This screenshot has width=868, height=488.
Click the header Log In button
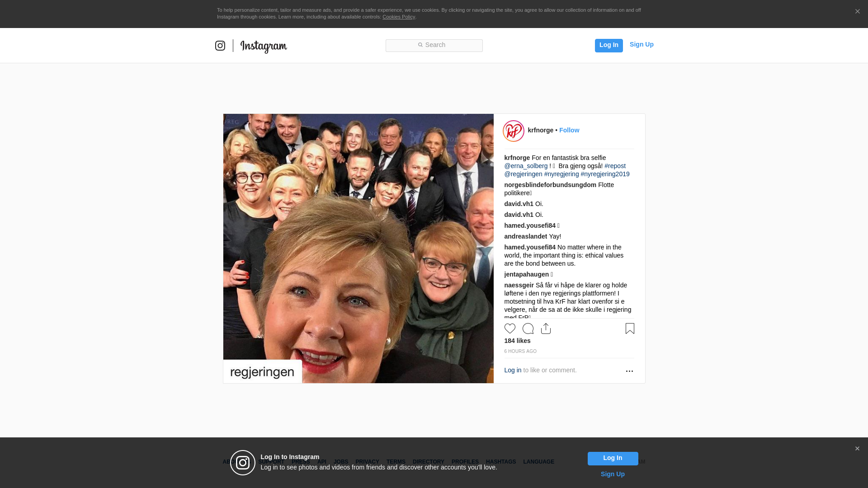pos(609,45)
